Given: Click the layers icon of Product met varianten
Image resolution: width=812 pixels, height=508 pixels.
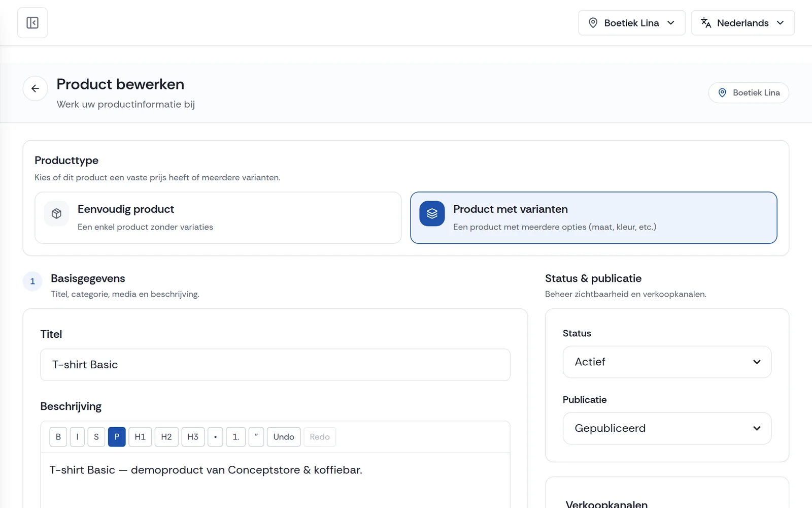Looking at the screenshot, I should click(432, 213).
